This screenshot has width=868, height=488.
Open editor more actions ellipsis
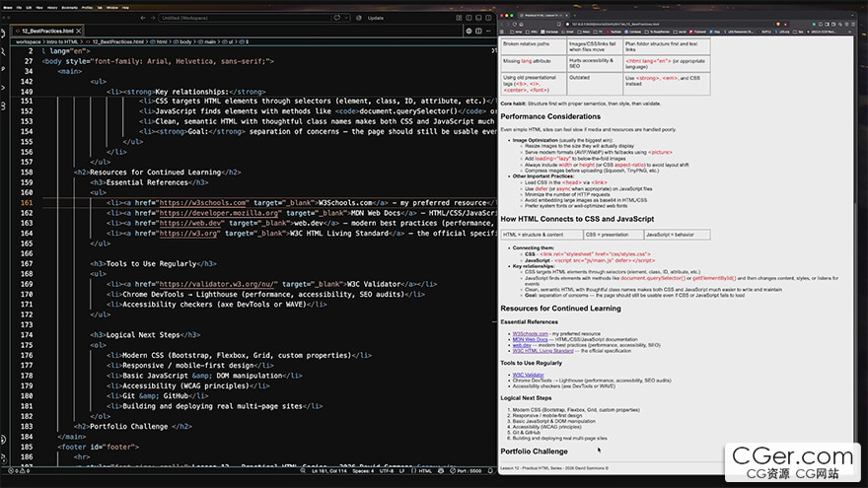tap(489, 31)
